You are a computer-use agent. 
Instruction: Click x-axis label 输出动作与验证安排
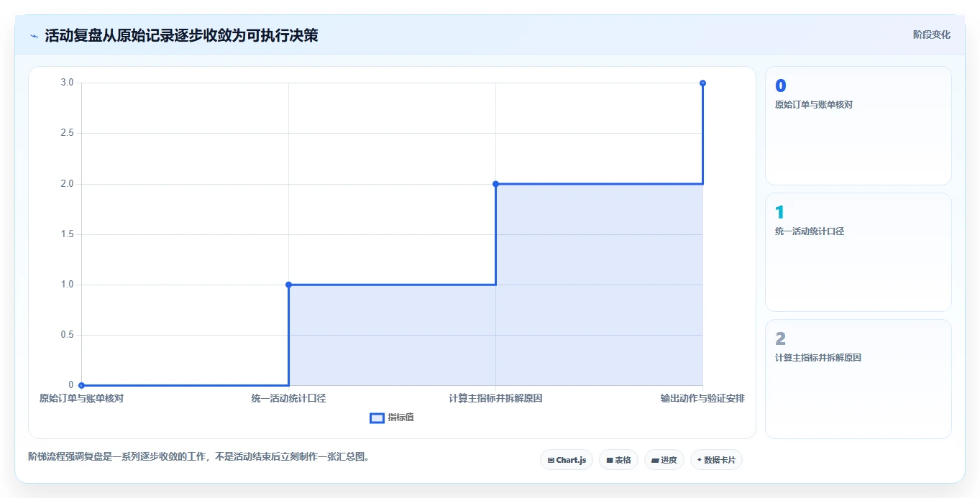click(x=702, y=398)
